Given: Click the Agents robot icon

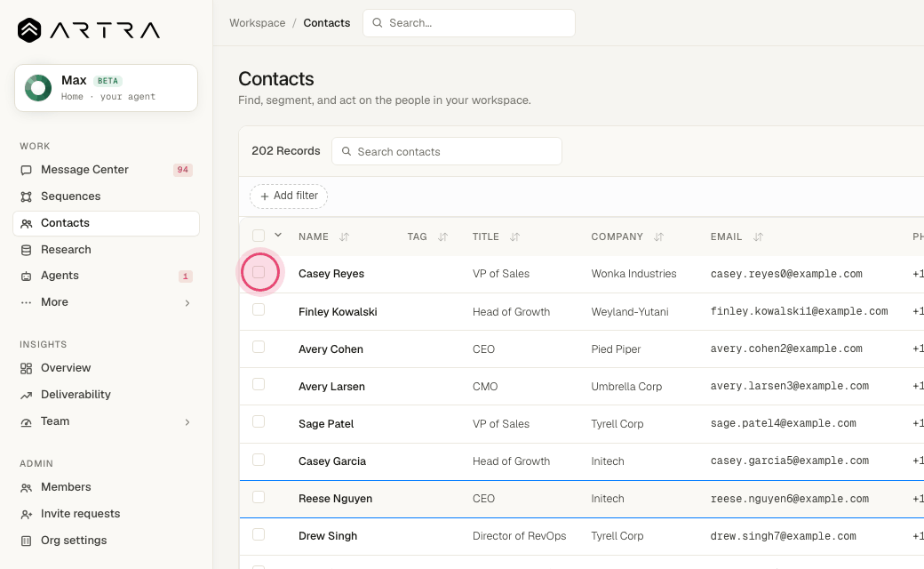Looking at the screenshot, I should 26,276.
